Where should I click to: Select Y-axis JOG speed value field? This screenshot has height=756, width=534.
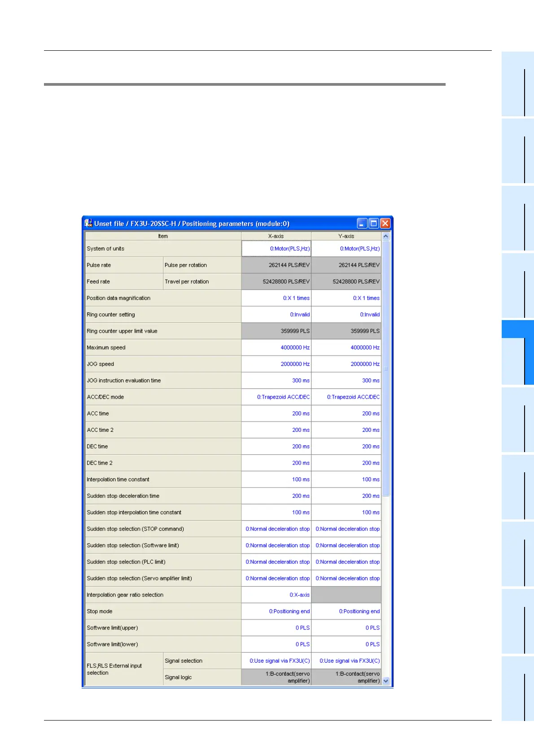pyautogui.click(x=346, y=364)
